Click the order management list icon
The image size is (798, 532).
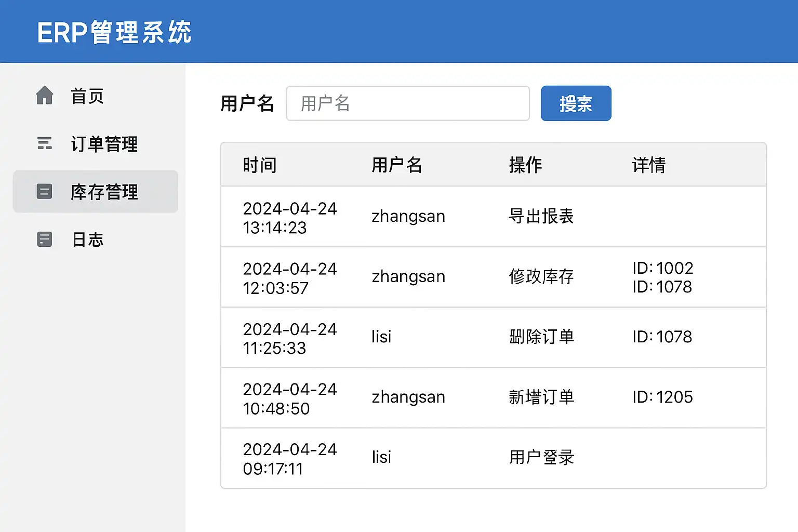coord(45,143)
